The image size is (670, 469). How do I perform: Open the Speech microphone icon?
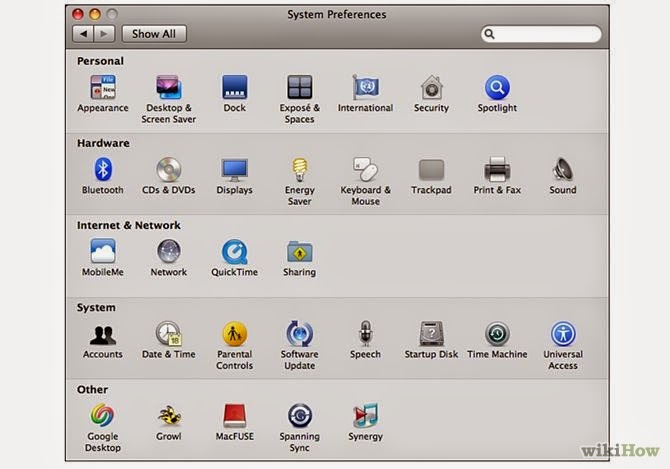[x=365, y=333]
